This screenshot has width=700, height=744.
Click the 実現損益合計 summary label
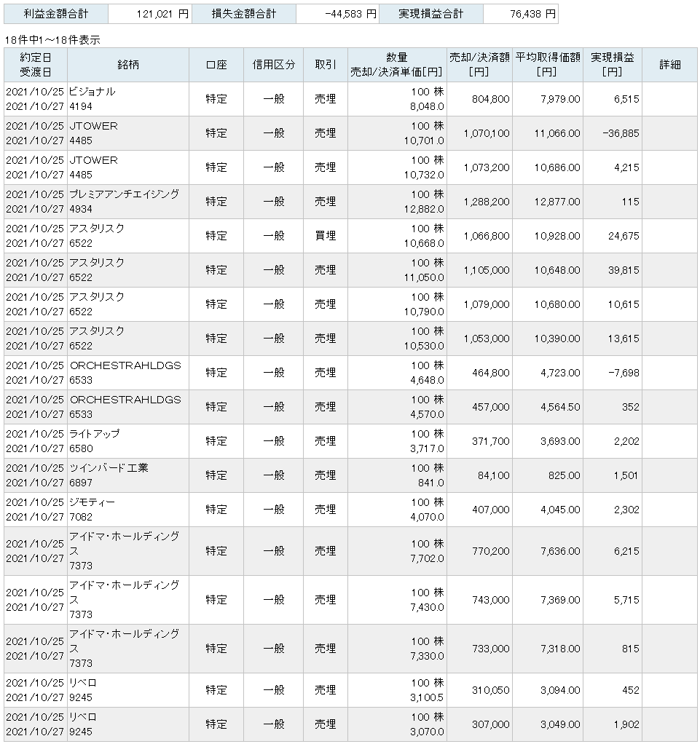[431, 14]
